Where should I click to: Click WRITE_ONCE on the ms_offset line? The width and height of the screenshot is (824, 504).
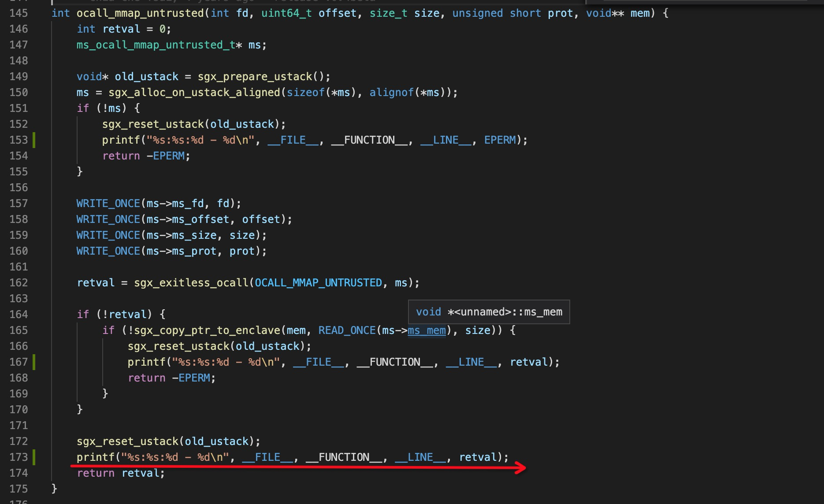[x=108, y=219]
